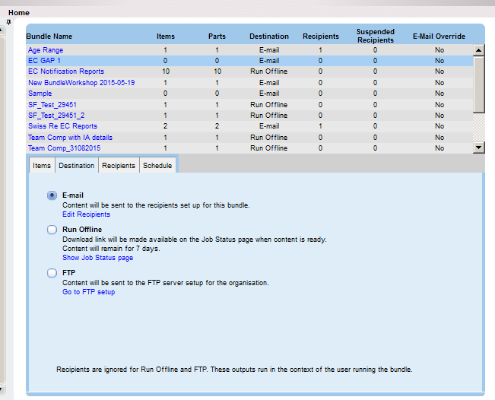The width and height of the screenshot is (495, 400).
Task: Switch to the Destination tab
Action: tap(76, 165)
